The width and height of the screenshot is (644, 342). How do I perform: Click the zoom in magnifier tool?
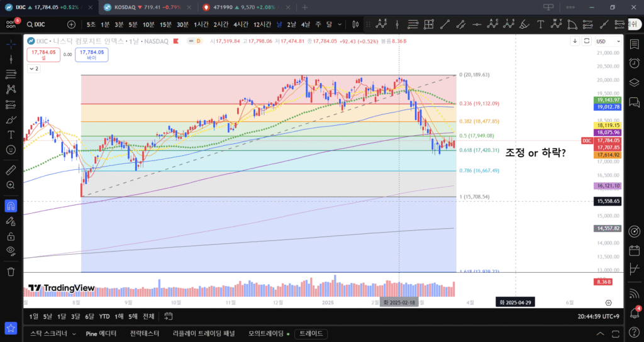click(11, 185)
